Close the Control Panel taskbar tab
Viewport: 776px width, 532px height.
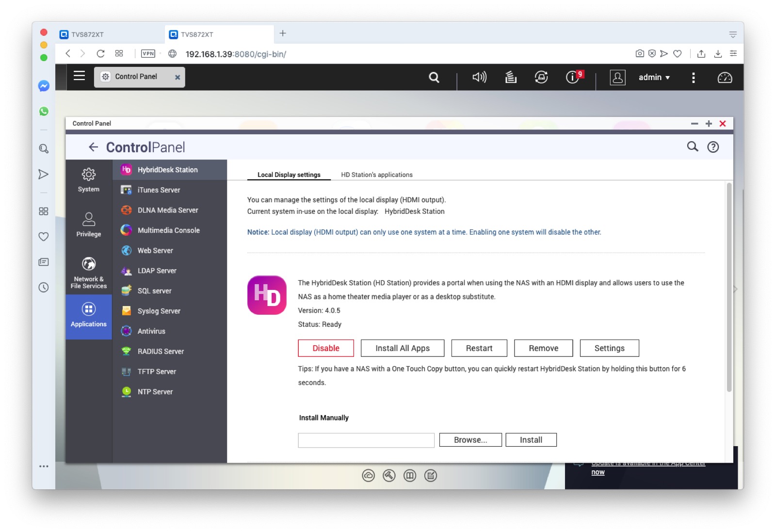click(x=178, y=77)
